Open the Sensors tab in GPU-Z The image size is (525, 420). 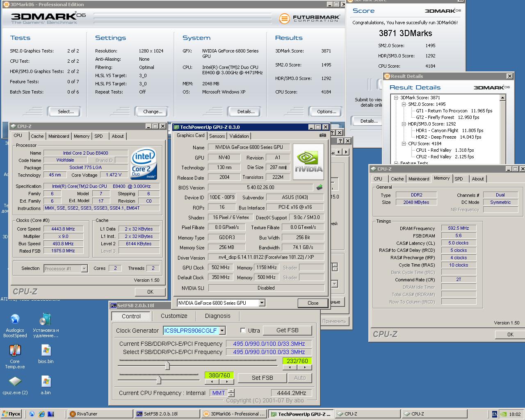click(217, 136)
